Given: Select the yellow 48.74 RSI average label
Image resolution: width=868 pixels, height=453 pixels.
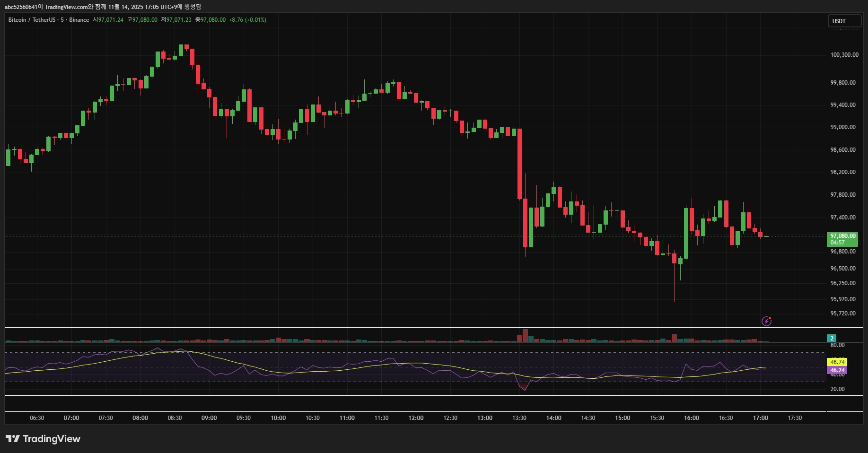Looking at the screenshot, I should tap(837, 362).
